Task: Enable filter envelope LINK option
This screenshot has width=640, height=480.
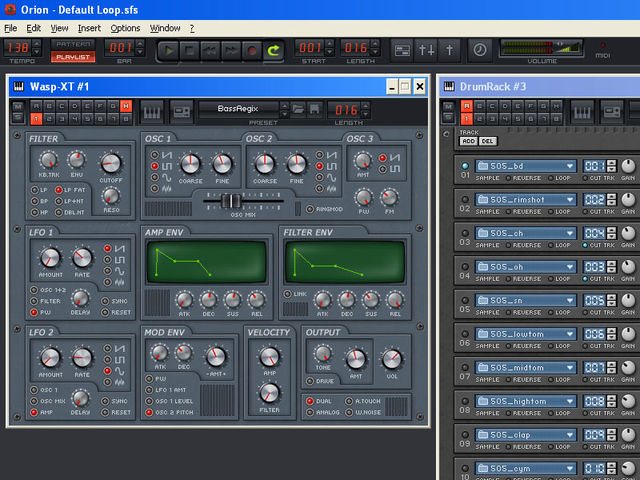Action: tap(287, 294)
